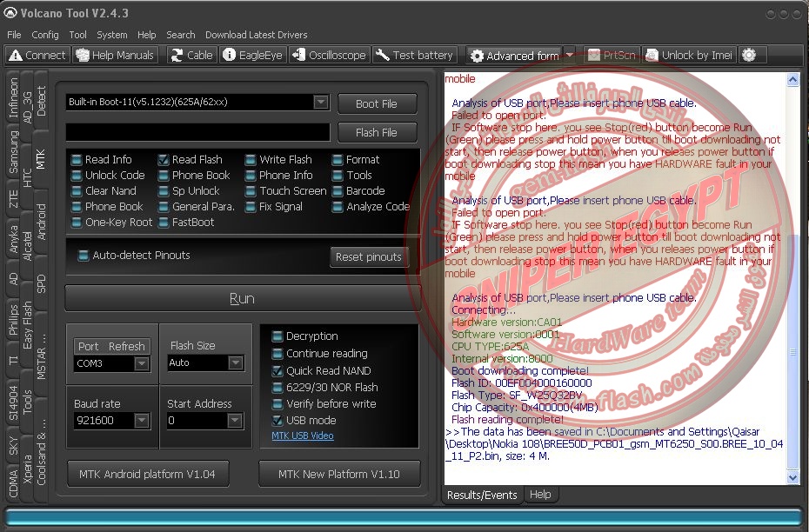This screenshot has width=809, height=532.
Task: Open the Tool menu
Action: (78, 35)
